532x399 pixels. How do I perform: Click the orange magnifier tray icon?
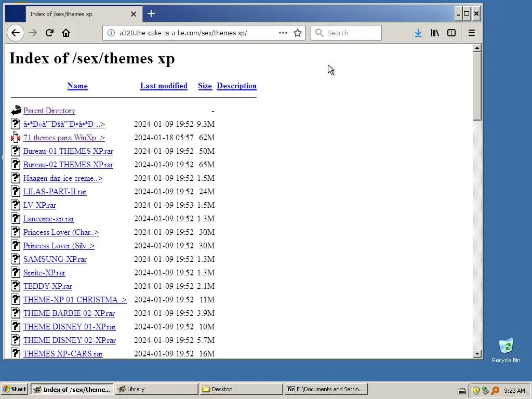click(x=495, y=391)
